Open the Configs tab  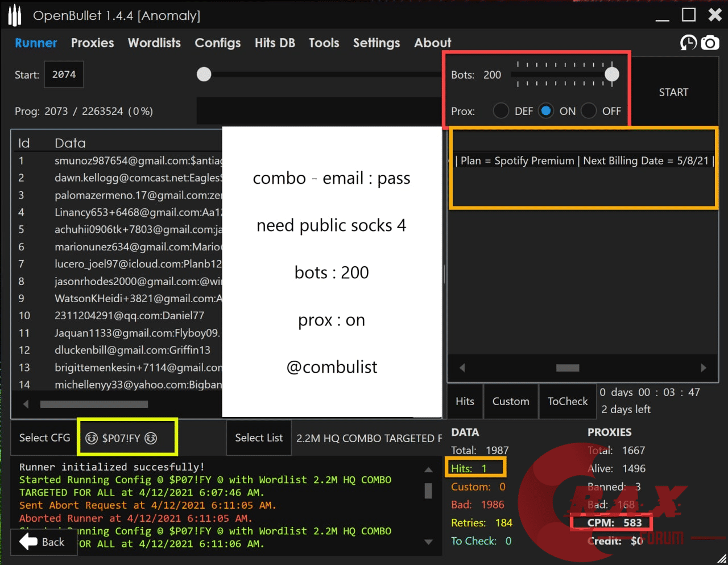[218, 43]
